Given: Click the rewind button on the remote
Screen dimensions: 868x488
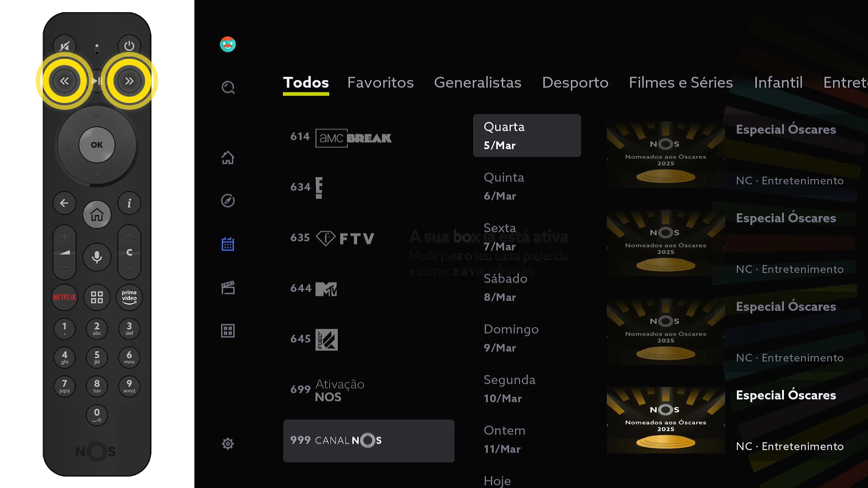Looking at the screenshot, I should [65, 81].
